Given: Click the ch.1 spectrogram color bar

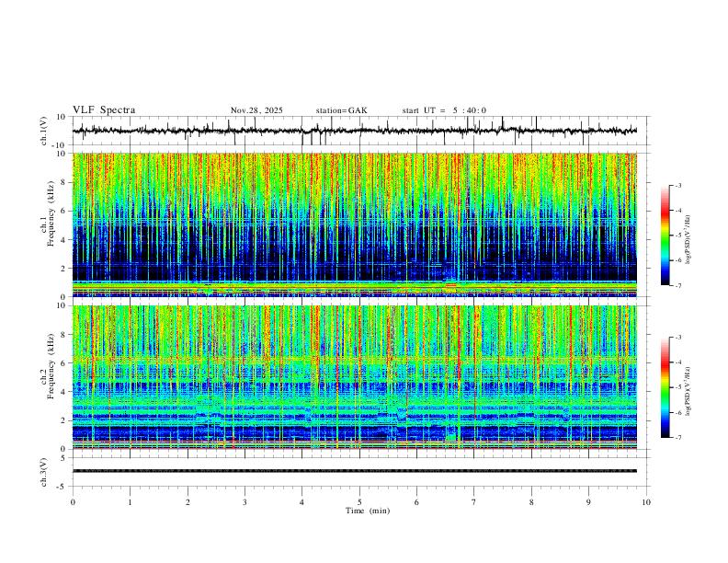Looking at the screenshot, I should pos(665,236).
